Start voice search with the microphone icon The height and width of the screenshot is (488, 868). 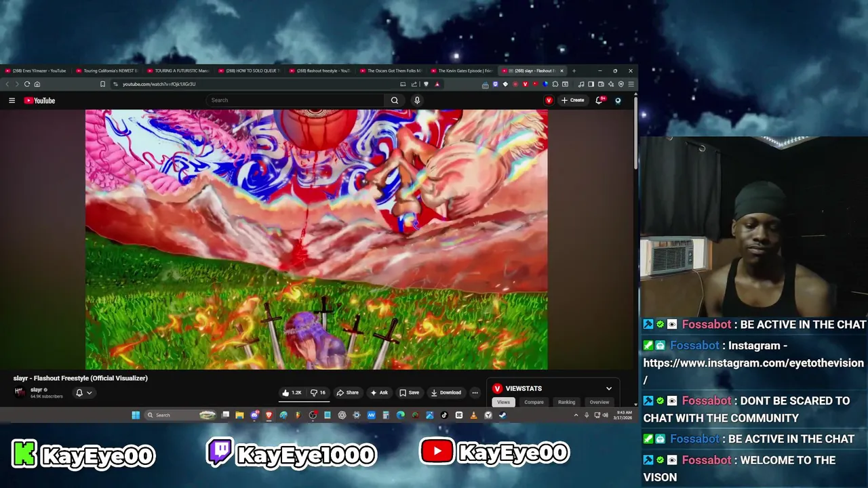pos(417,100)
